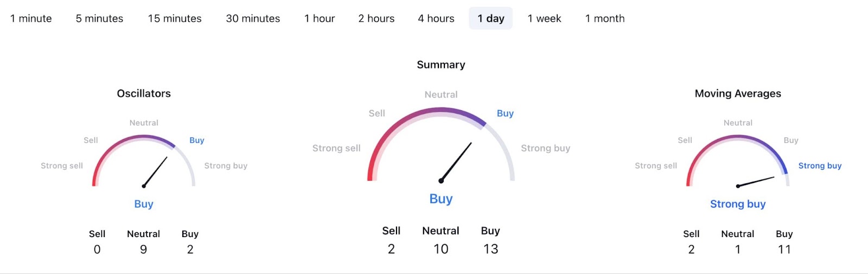Click the large blue Buy rating under Summary
The width and height of the screenshot is (868, 274).
(x=441, y=199)
